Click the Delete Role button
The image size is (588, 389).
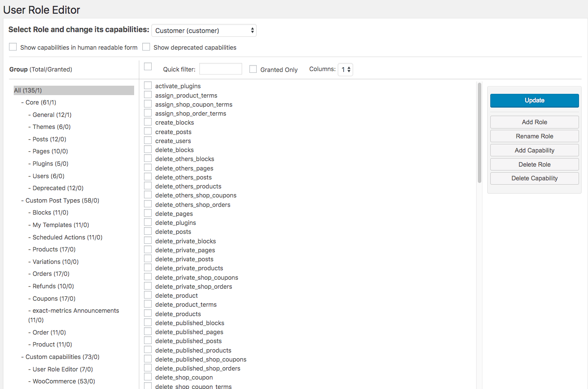(534, 165)
